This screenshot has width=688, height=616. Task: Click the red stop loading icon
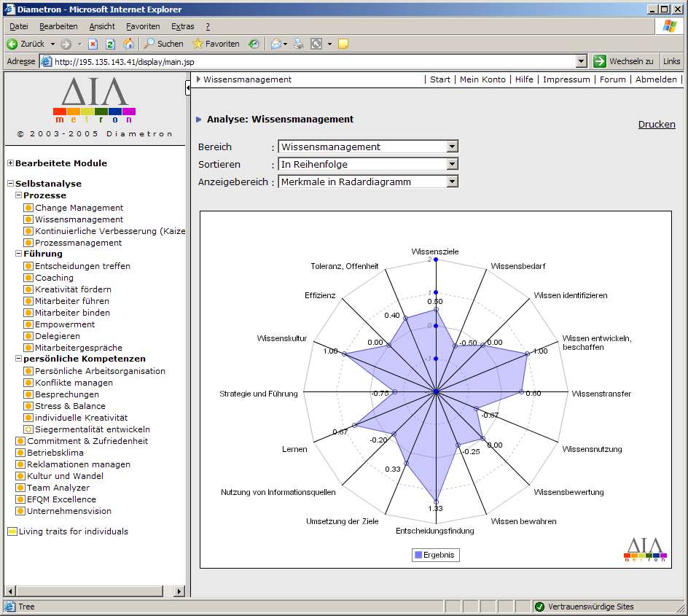tap(93, 44)
